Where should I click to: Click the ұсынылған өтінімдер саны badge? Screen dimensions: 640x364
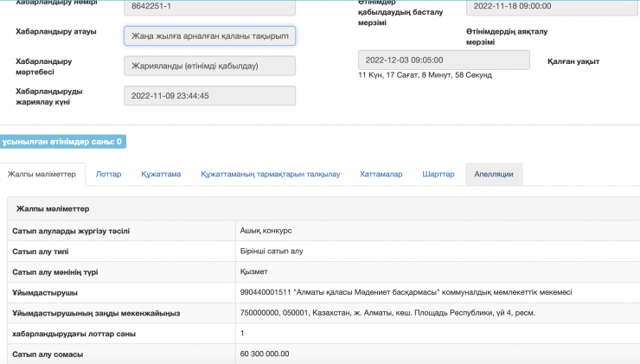tap(62, 141)
